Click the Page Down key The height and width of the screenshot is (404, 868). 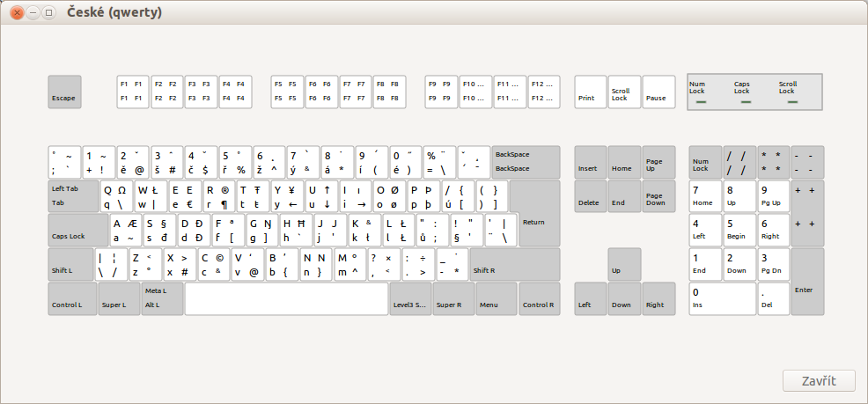tap(658, 196)
